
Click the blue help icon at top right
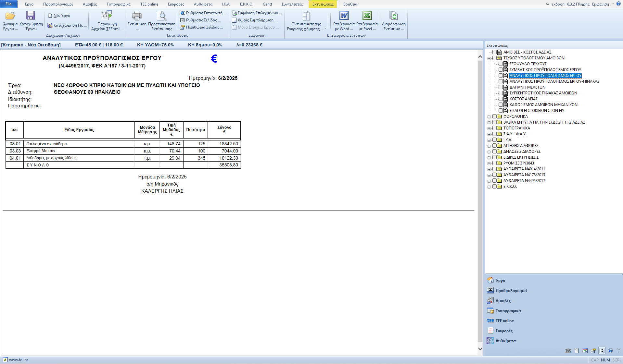[x=618, y=4]
